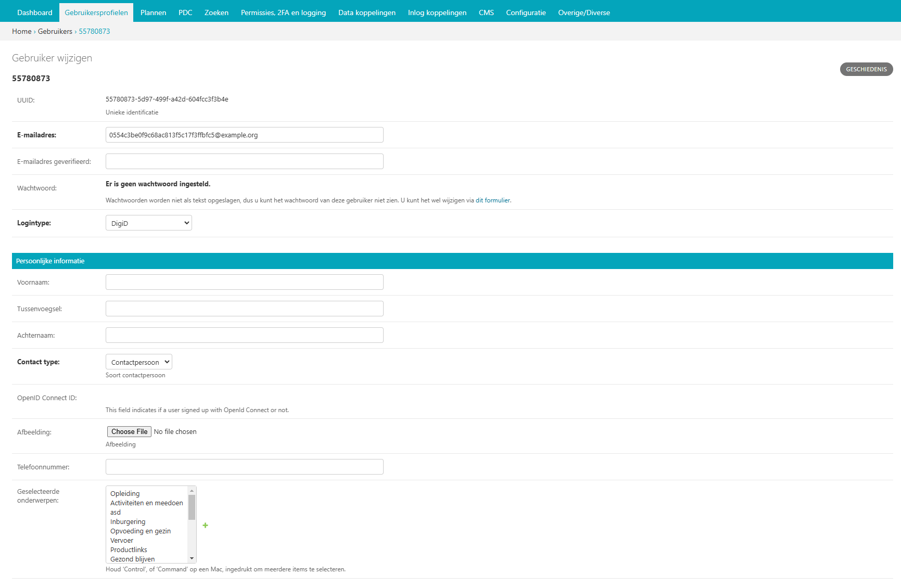Navigate to Gebruikers breadcrumb link
The image size is (901, 588).
55,31
